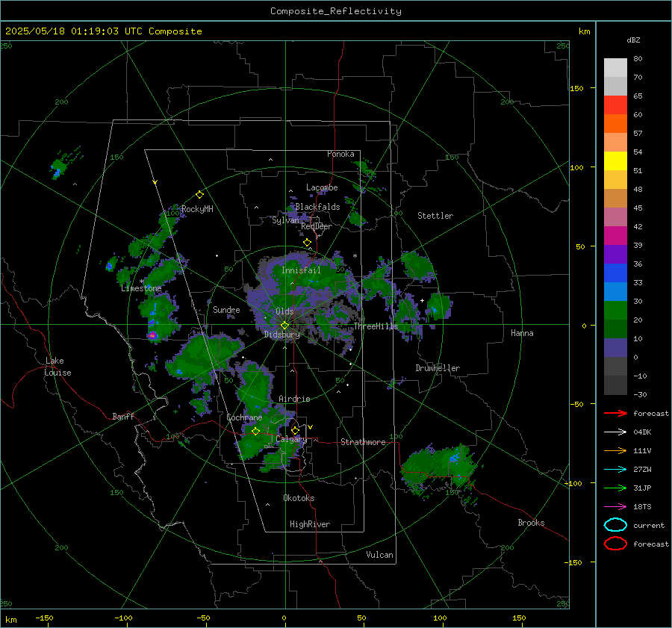Click the yellow diamond marker below RedDeer
Viewport: 672px width, 628px height.
(x=307, y=243)
